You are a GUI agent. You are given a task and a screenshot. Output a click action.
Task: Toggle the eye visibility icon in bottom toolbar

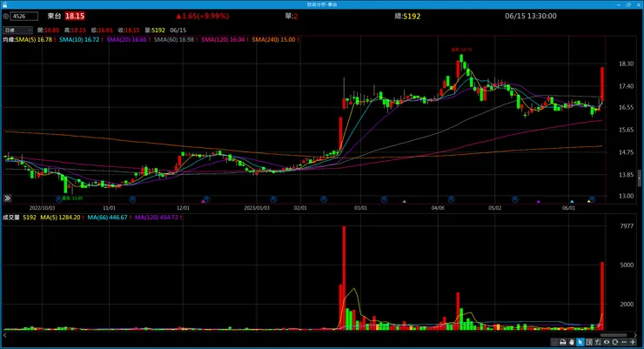(607, 342)
